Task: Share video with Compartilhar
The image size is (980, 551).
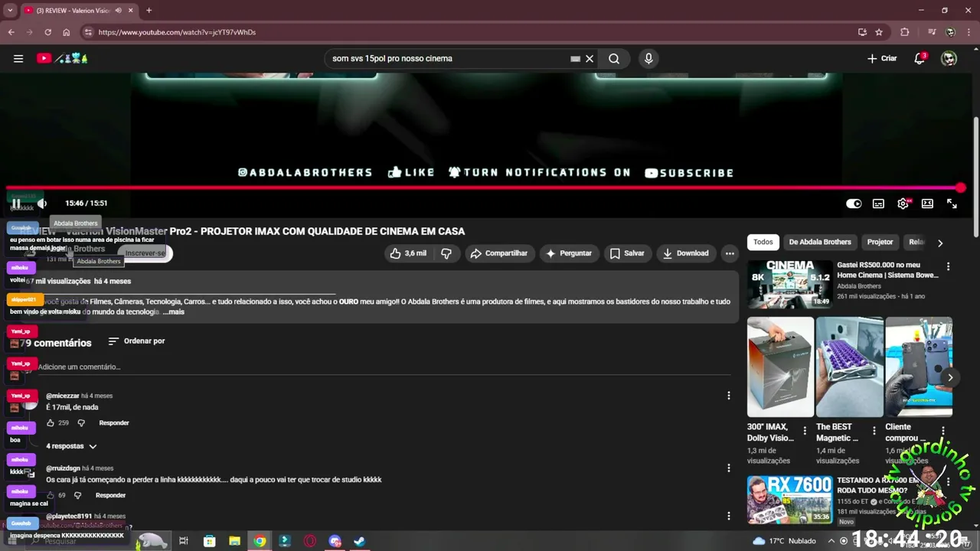Action: coord(498,253)
